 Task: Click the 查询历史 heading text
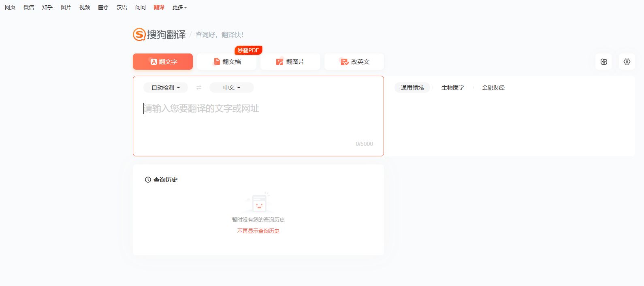pos(166,179)
